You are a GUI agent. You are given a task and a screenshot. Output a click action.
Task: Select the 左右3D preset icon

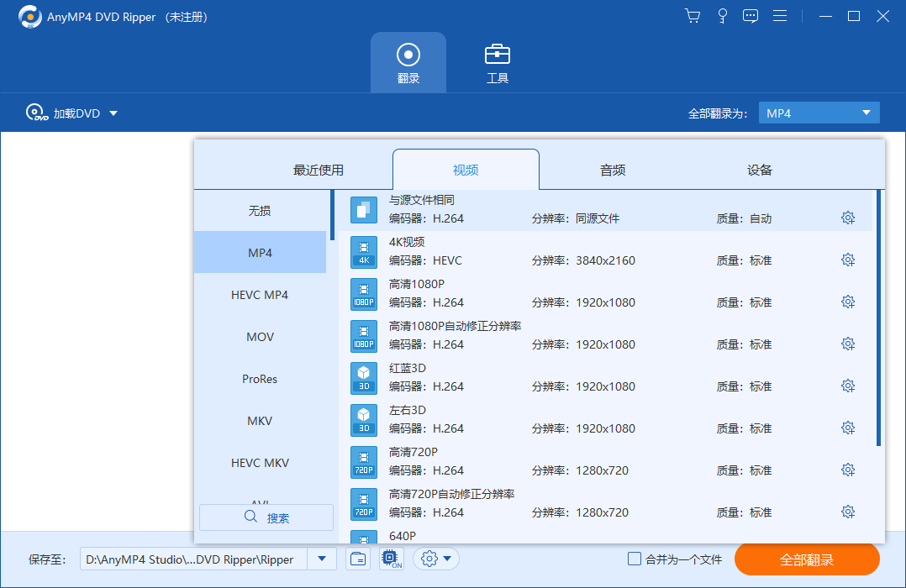(x=363, y=421)
